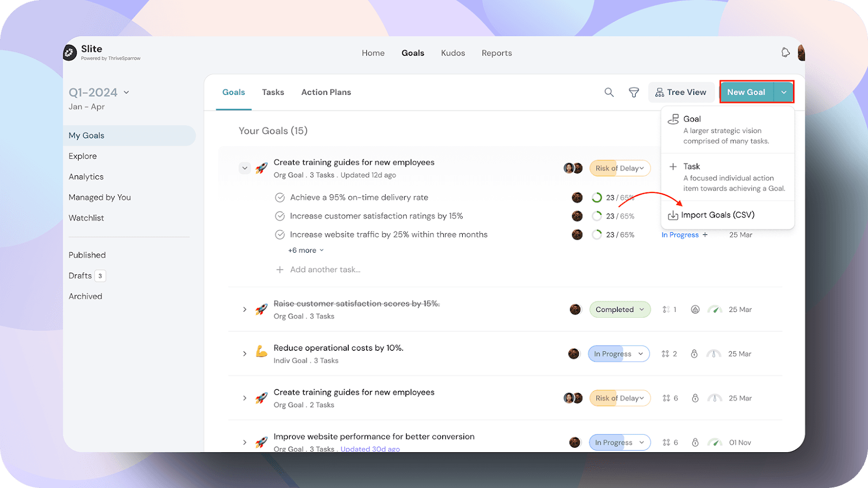Show +6 more tasks link
This screenshot has width=868, height=488.
pos(306,251)
